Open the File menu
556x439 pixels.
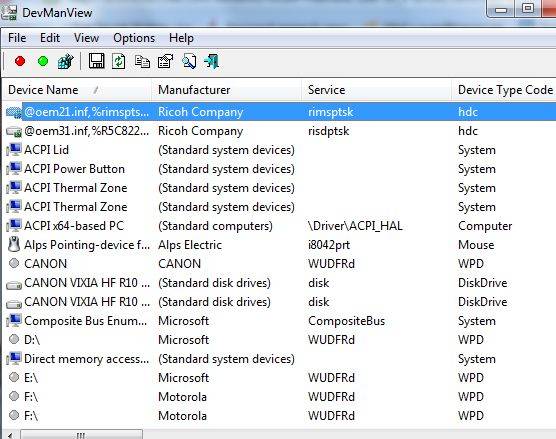pyautogui.click(x=17, y=38)
